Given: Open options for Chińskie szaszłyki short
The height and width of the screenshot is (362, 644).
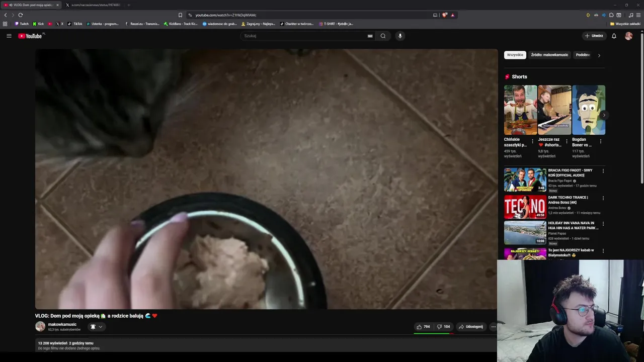Looking at the screenshot, I should tap(532, 141).
